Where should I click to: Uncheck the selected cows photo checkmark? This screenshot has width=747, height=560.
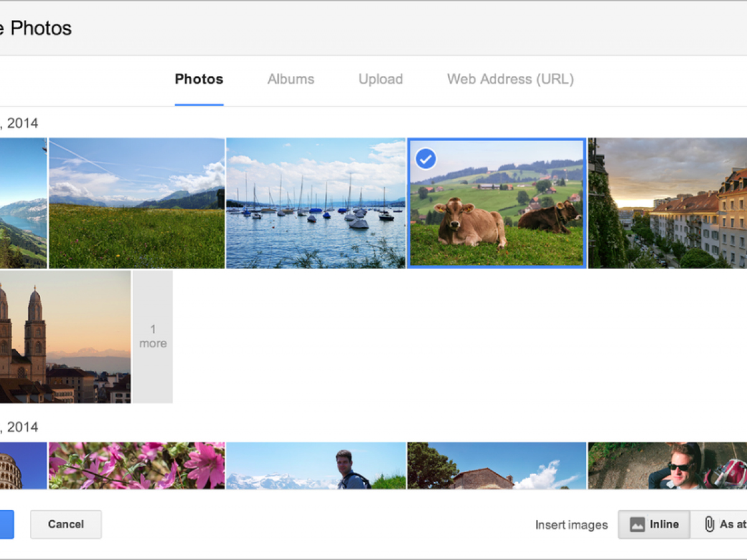pos(426,159)
